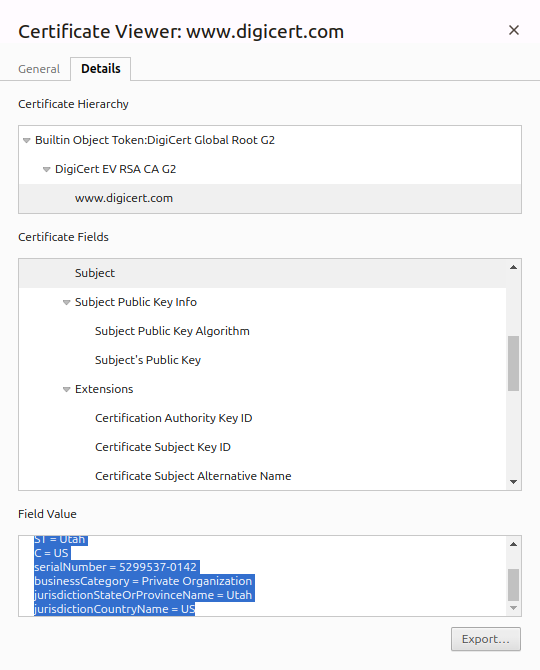540x670 pixels.
Task: Click Field Value scroll up arrow
Action: point(514,544)
